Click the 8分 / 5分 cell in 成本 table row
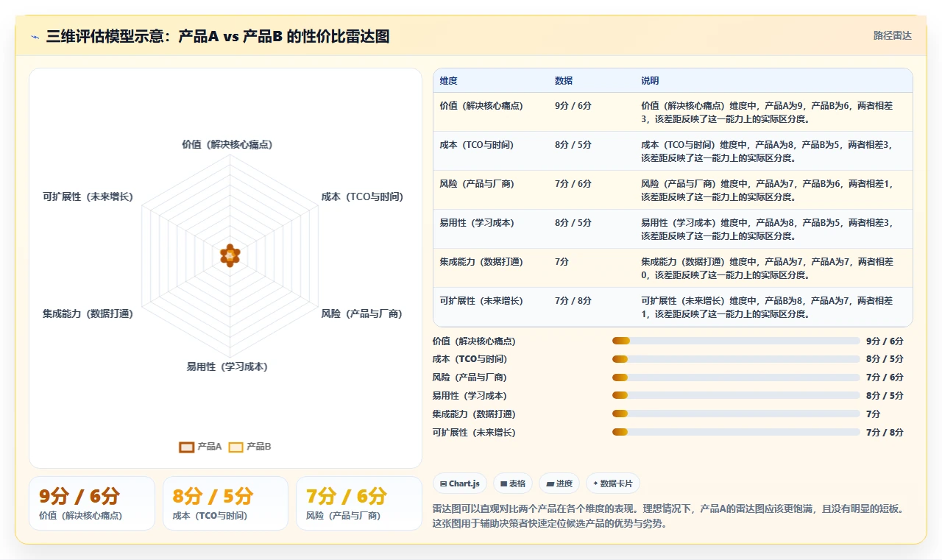Screen dimensions: 942x560 coord(573,145)
